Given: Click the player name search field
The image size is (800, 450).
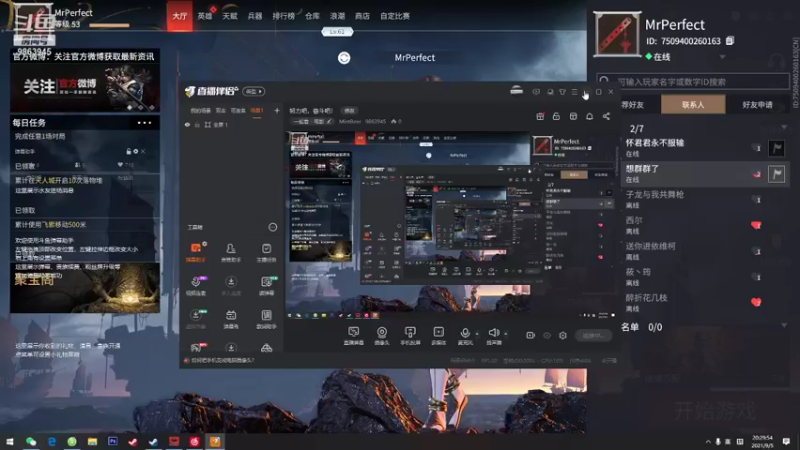Looking at the screenshot, I should 693,81.
